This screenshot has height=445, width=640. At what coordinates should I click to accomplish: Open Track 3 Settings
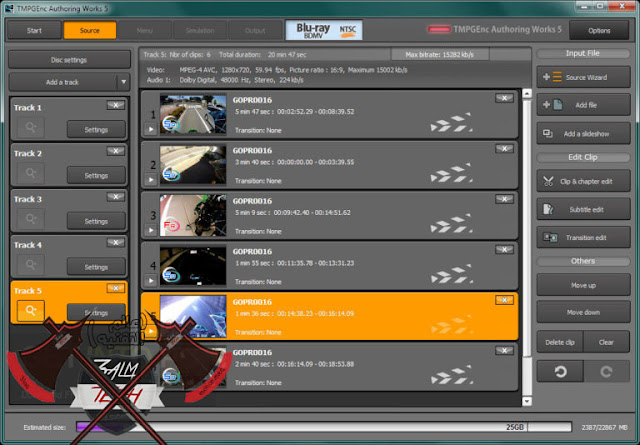pos(96,221)
